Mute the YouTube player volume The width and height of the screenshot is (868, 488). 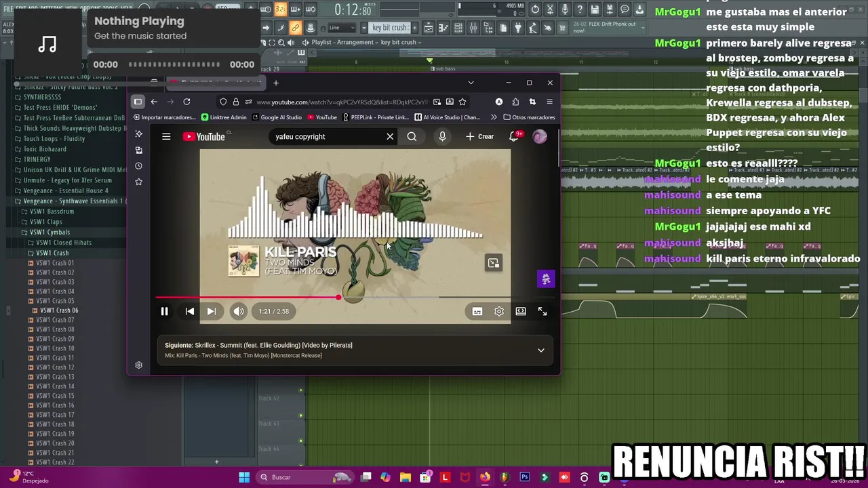click(239, 311)
